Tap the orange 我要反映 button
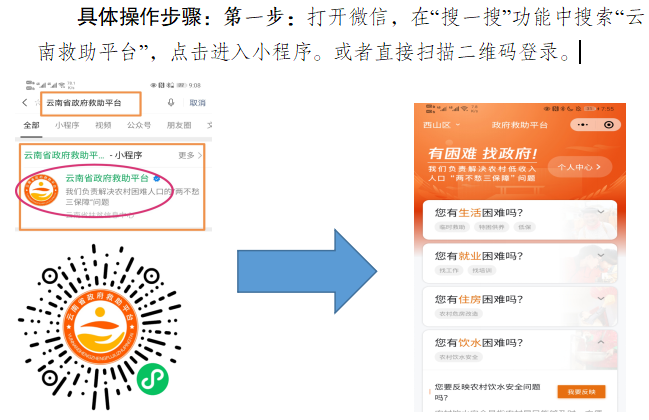Screen dimensions: 649x420 coord(582,391)
